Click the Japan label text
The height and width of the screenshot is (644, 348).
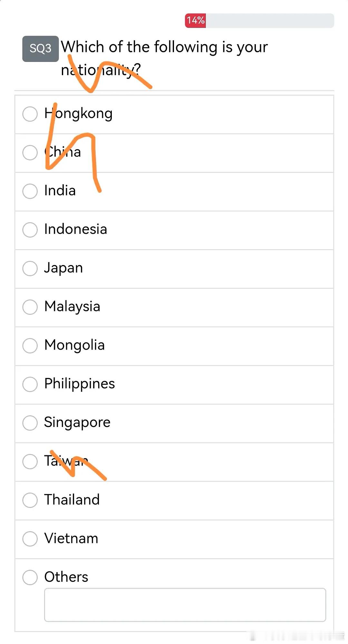tap(63, 268)
